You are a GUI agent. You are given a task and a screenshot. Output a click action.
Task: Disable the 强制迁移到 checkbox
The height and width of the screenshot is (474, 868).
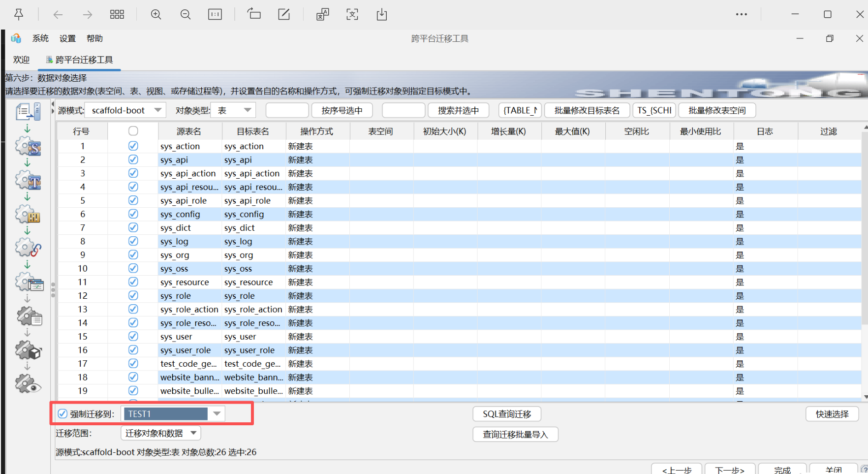(x=62, y=414)
